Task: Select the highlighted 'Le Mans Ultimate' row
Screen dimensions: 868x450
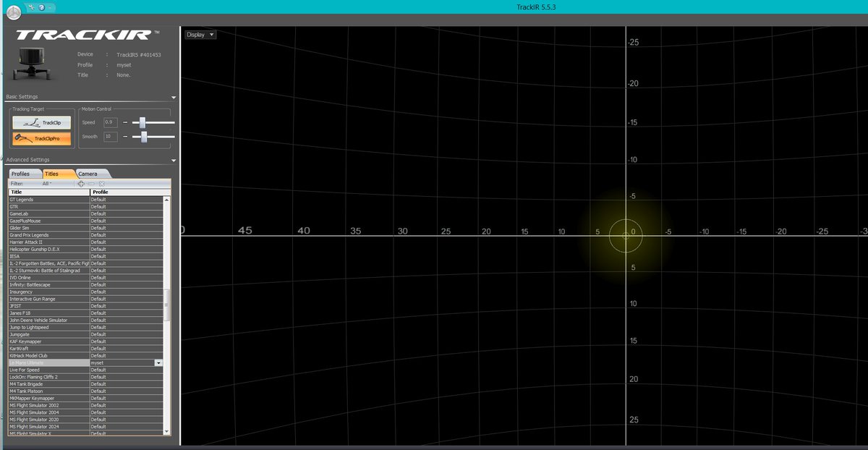Action: [86, 362]
